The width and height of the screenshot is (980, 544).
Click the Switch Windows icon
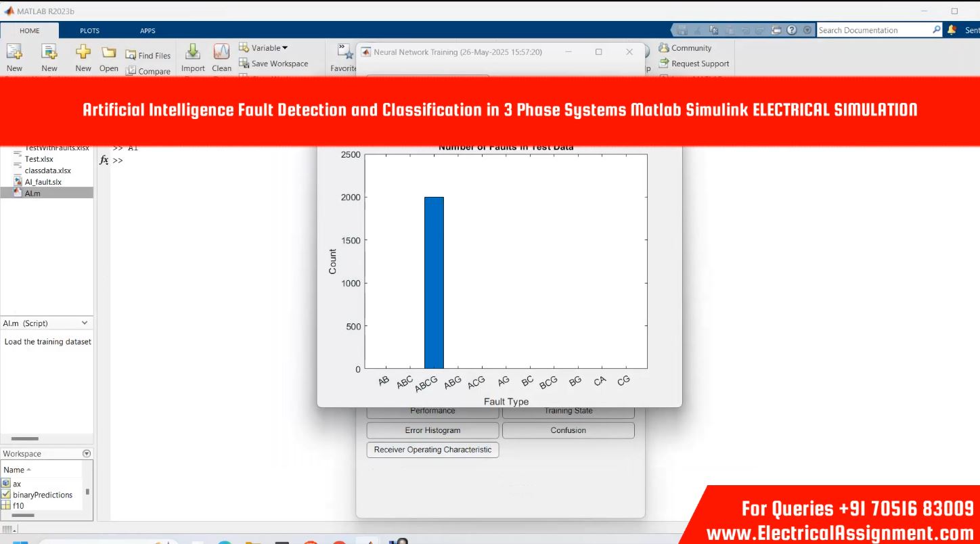[776, 30]
